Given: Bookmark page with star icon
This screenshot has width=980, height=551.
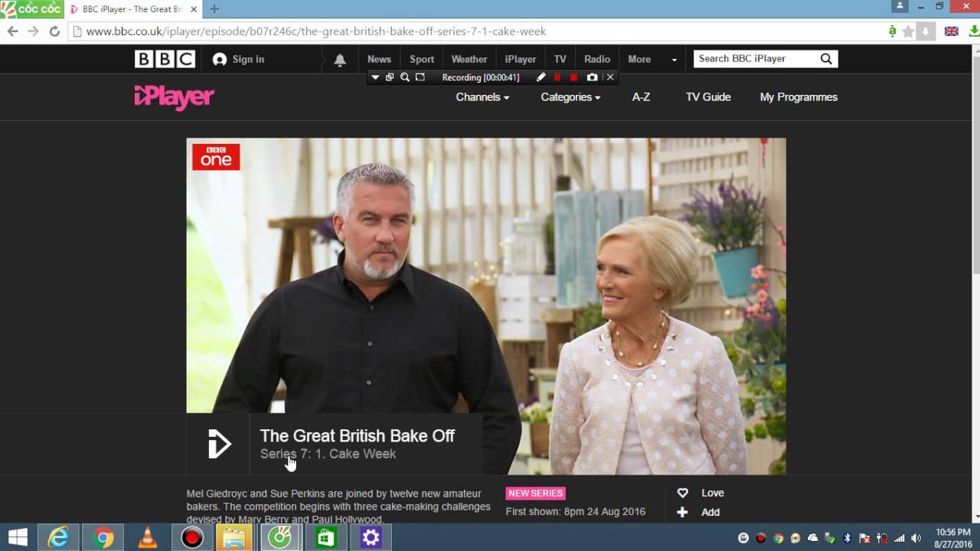Looking at the screenshot, I should [908, 31].
